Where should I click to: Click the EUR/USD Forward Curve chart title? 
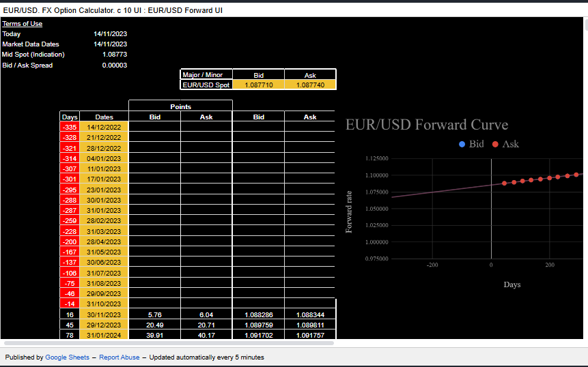[427, 125]
